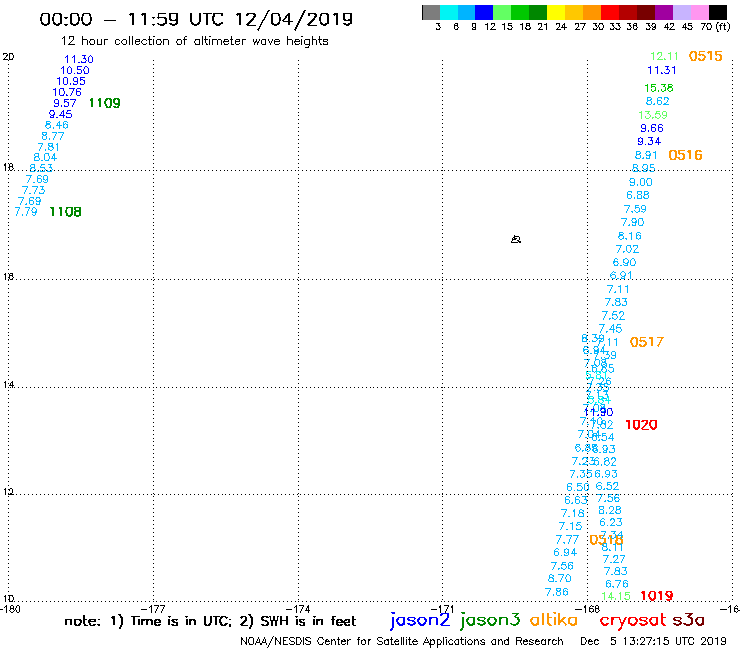Click the jason3 satellite legend label
Screen dimensions: 740x650
(490, 620)
